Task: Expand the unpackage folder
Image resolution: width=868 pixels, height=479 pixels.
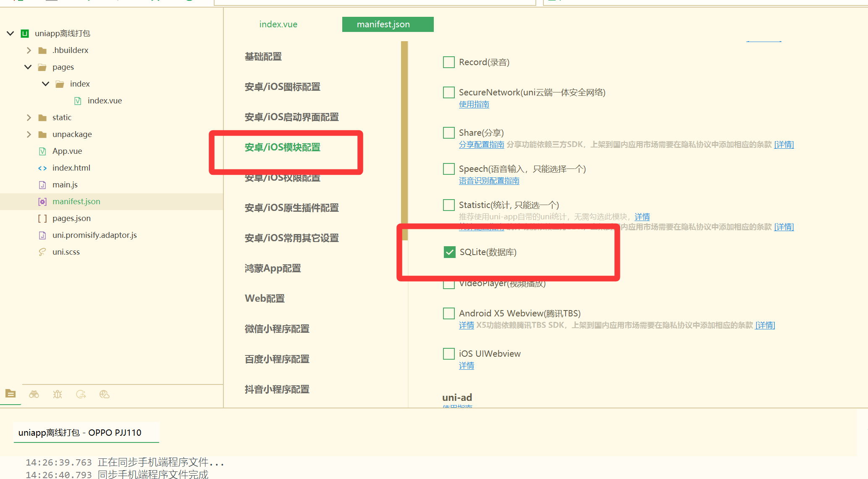Action: click(29, 134)
